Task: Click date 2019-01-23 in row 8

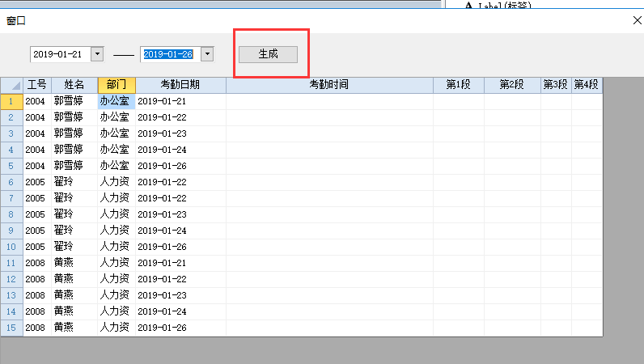Action: pos(180,214)
